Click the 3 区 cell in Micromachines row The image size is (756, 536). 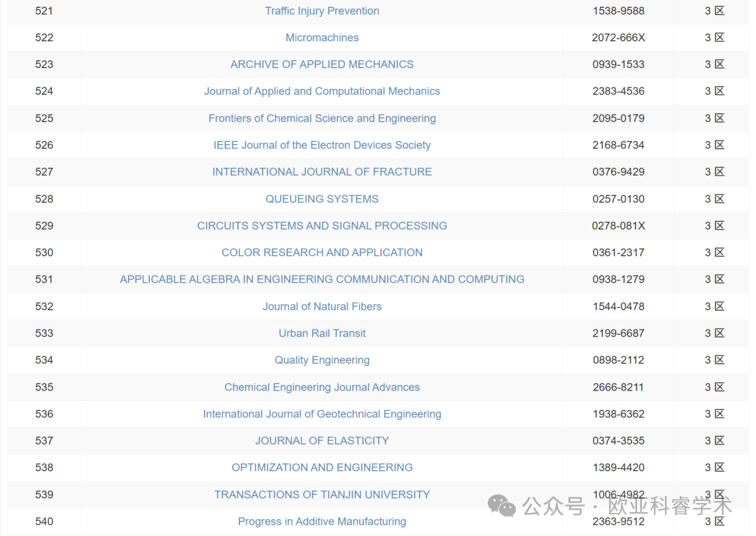pyautogui.click(x=715, y=38)
